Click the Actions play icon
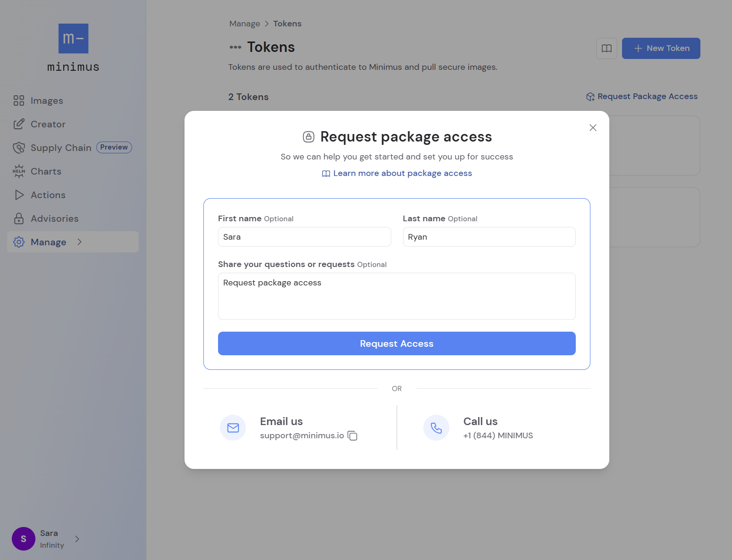 [19, 195]
